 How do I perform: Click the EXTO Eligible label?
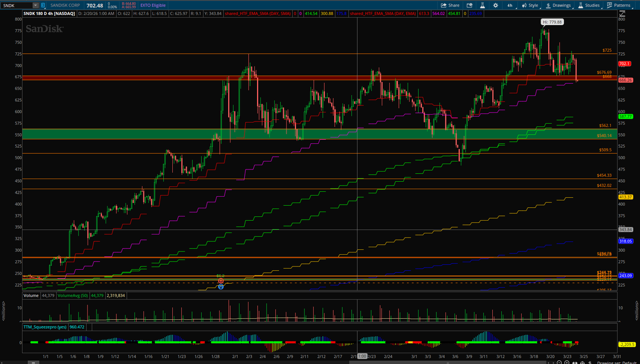tap(153, 5)
